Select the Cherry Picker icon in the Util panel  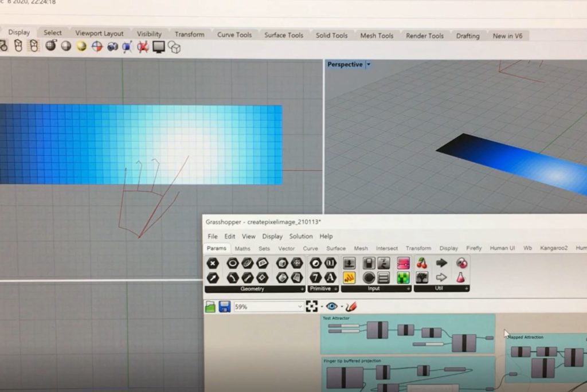[x=422, y=263]
